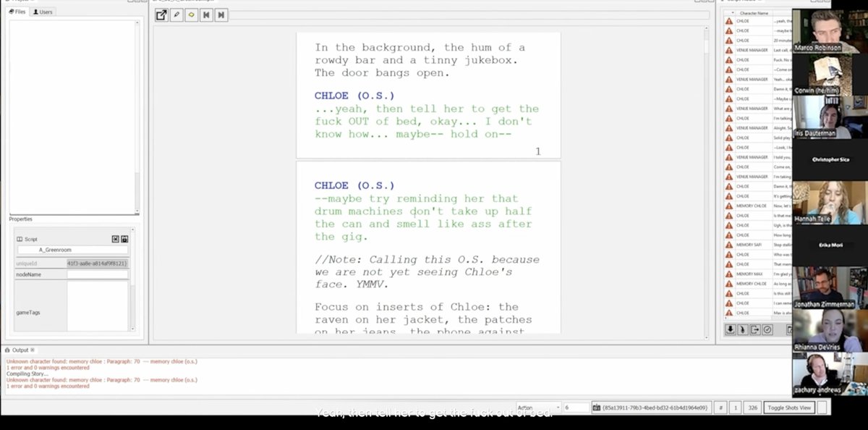
Task: Select the MEMORY SAFI row in list
Action: click(759, 245)
